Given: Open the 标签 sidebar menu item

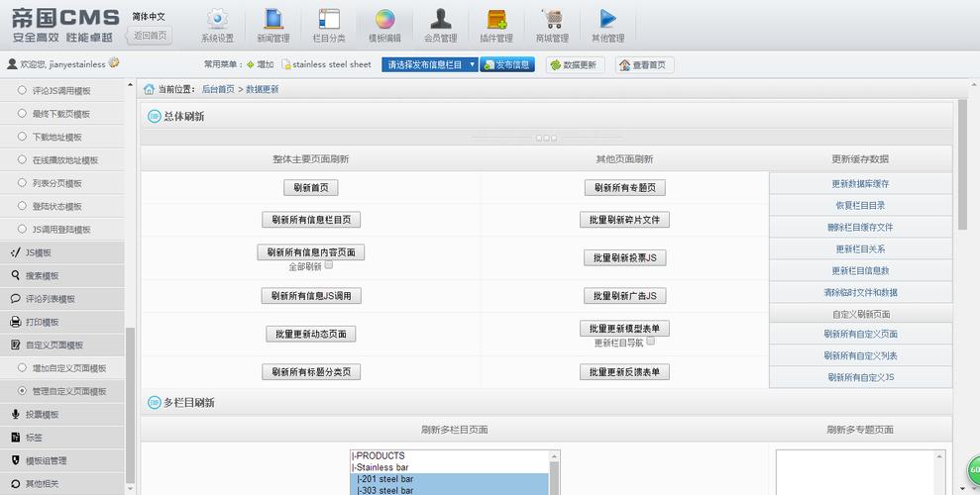Looking at the screenshot, I should 34,438.
